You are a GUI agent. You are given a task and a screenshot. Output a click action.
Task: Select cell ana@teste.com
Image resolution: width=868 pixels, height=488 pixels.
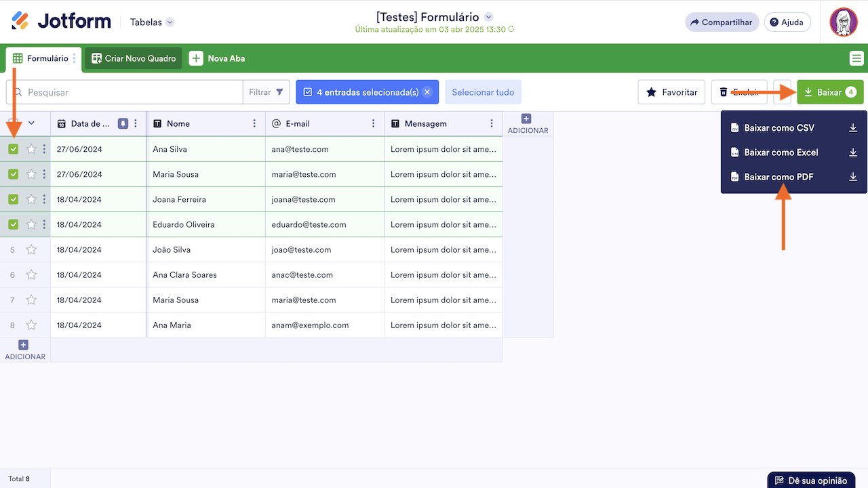(x=325, y=149)
